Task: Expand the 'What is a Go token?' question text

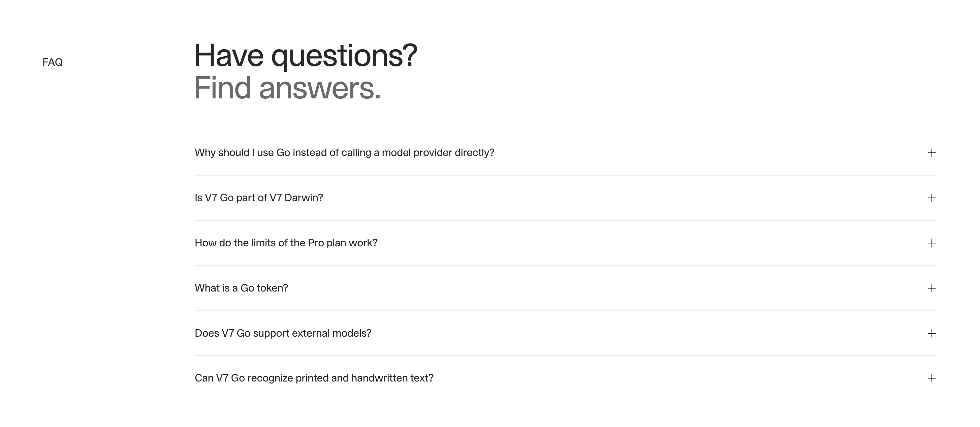Action: 241,288
